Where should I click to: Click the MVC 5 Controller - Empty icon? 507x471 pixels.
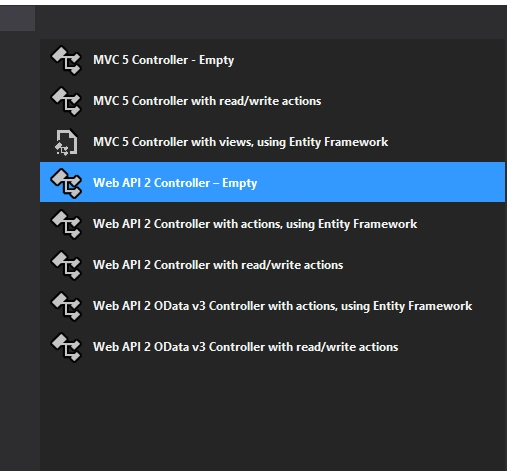pos(66,61)
